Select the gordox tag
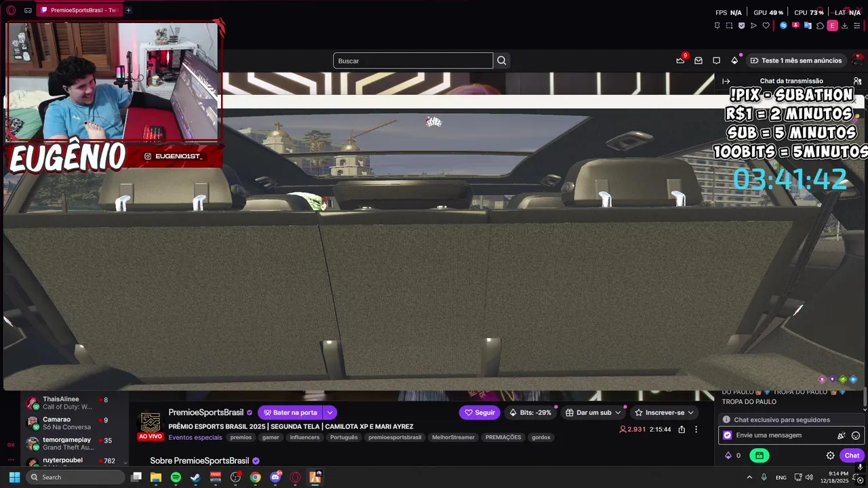Viewport: 868px width, 488px height. [x=541, y=437]
